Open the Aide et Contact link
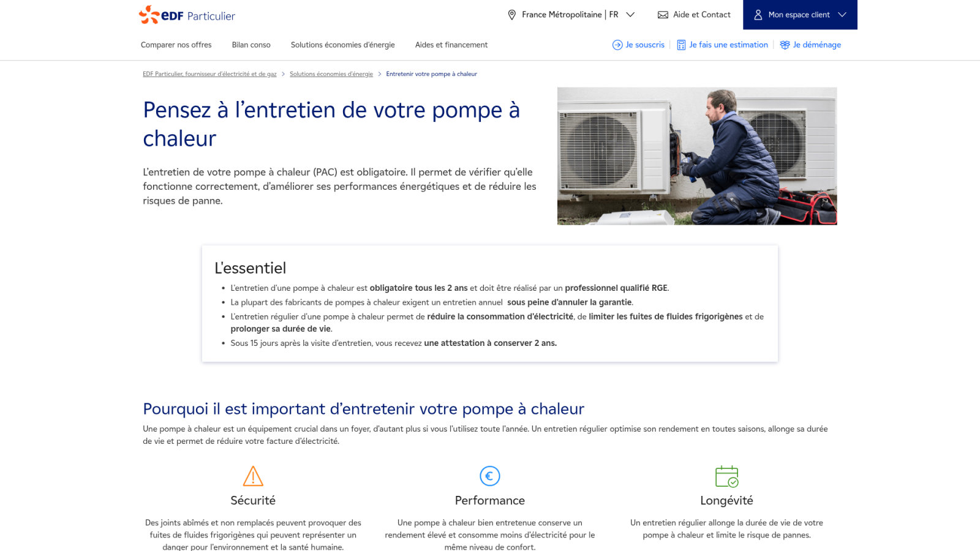Image resolution: width=980 pixels, height=551 pixels. pyautogui.click(x=694, y=15)
